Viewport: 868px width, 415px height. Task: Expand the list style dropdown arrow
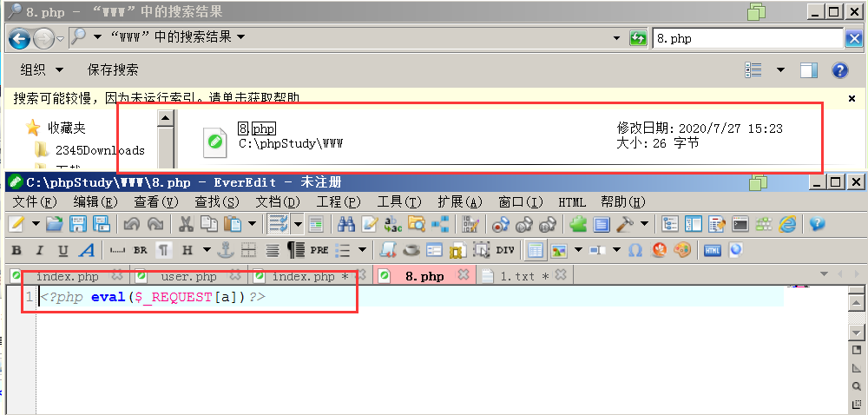click(x=362, y=250)
